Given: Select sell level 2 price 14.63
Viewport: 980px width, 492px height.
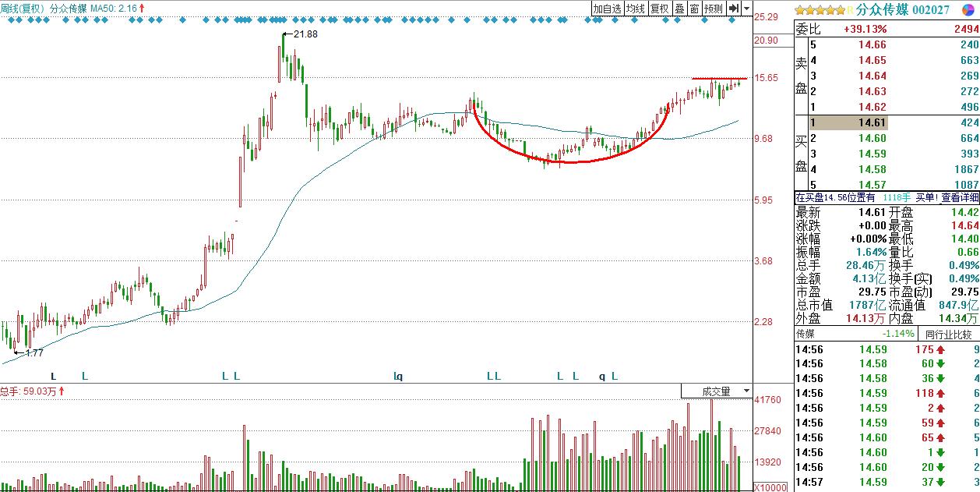Looking at the screenshot, I should tap(872, 92).
